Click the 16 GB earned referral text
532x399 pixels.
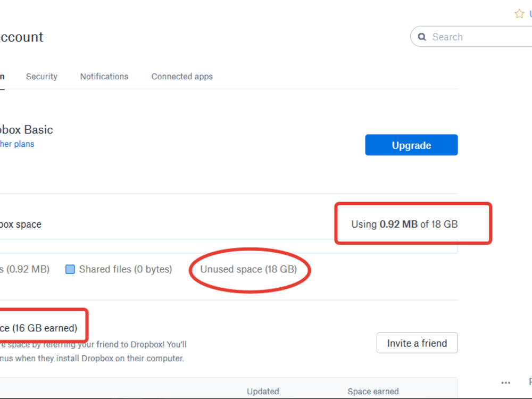[37, 328]
